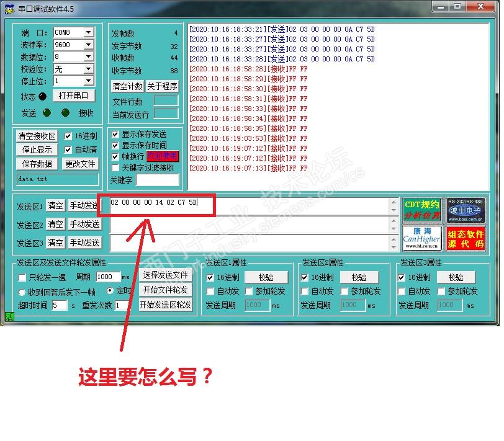
Task: Click 发送区2 scrollbar up arrow
Action: (x=394, y=221)
